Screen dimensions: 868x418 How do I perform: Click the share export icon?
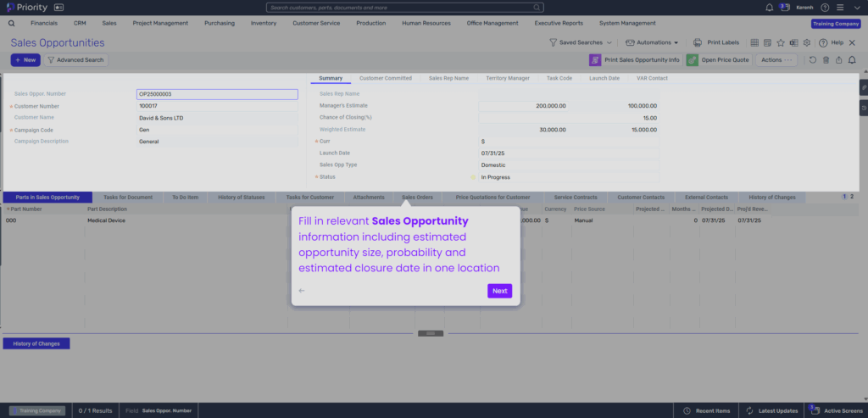coord(839,60)
